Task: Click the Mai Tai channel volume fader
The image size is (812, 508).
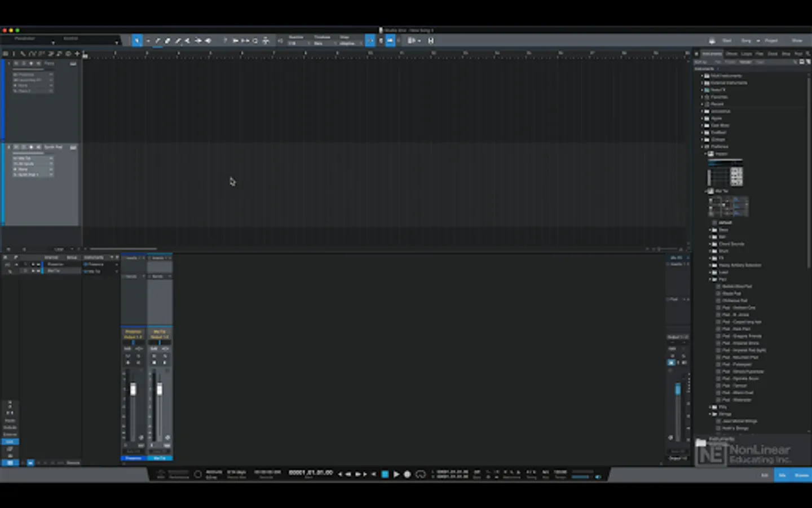Action: tap(160, 389)
